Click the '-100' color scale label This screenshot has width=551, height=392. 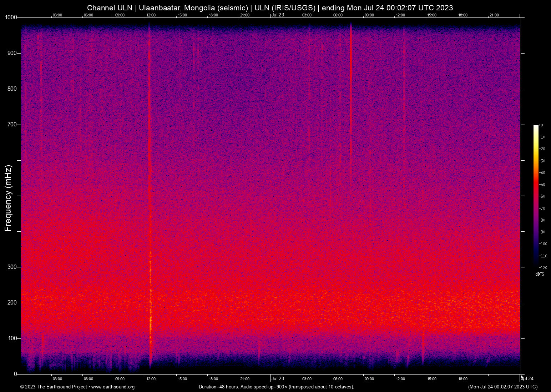click(x=543, y=244)
